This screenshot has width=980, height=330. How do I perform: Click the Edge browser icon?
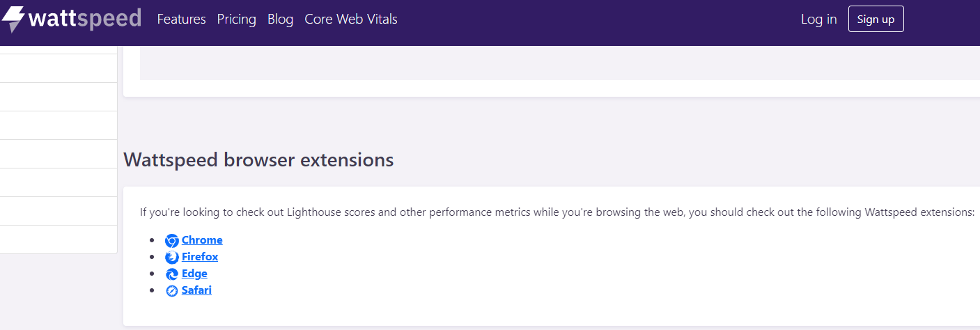(x=172, y=274)
